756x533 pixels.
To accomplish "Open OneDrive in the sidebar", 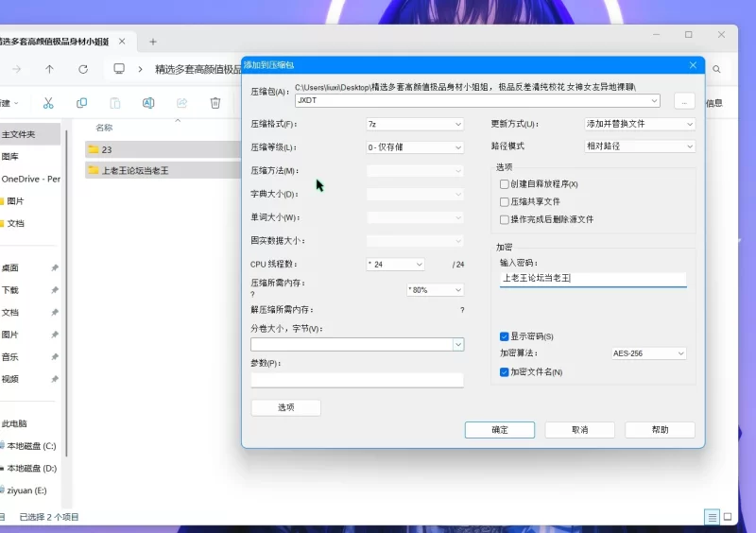I will tap(30, 179).
